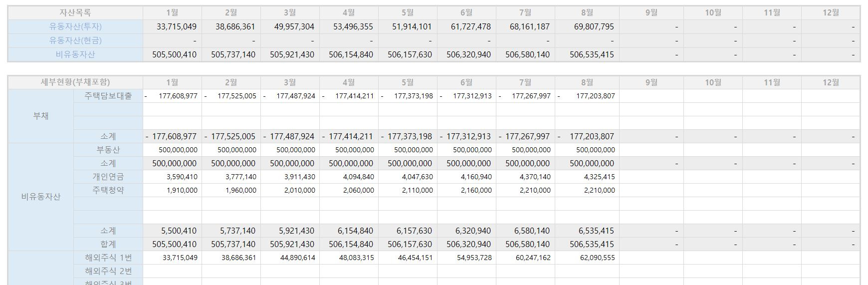Click the 세부현황(부채포함) header cell

tap(75, 82)
